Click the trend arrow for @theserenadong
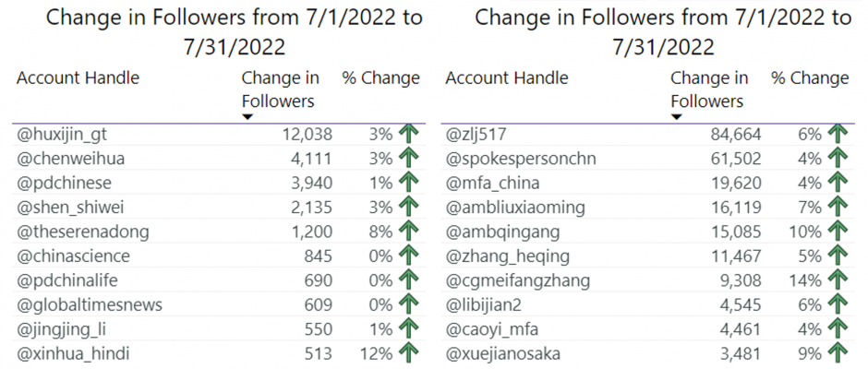 click(x=408, y=232)
